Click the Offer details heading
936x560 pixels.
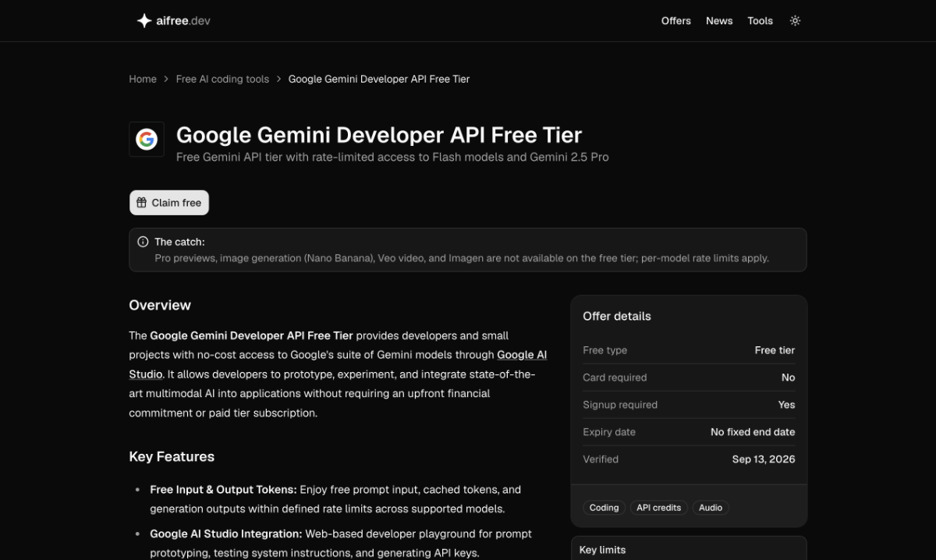(617, 316)
